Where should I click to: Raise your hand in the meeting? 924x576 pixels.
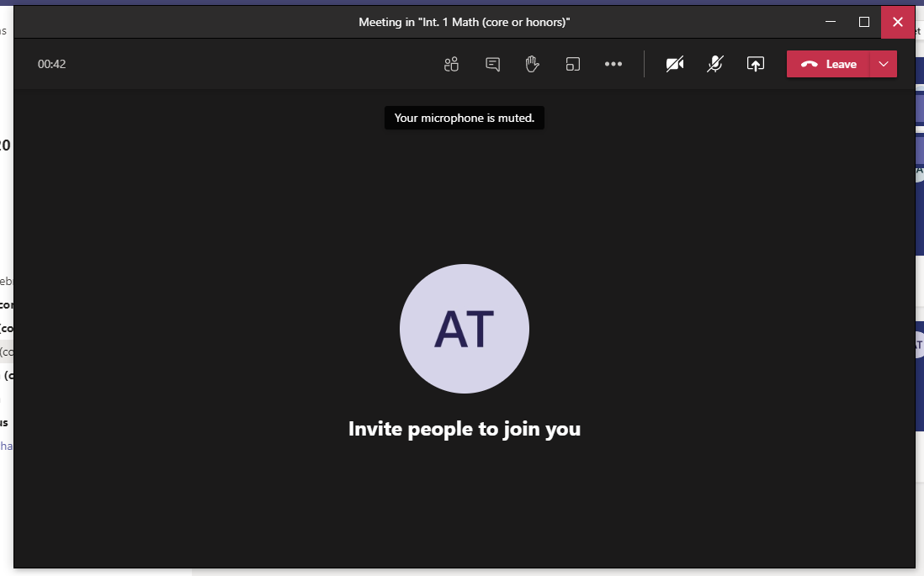[532, 65]
